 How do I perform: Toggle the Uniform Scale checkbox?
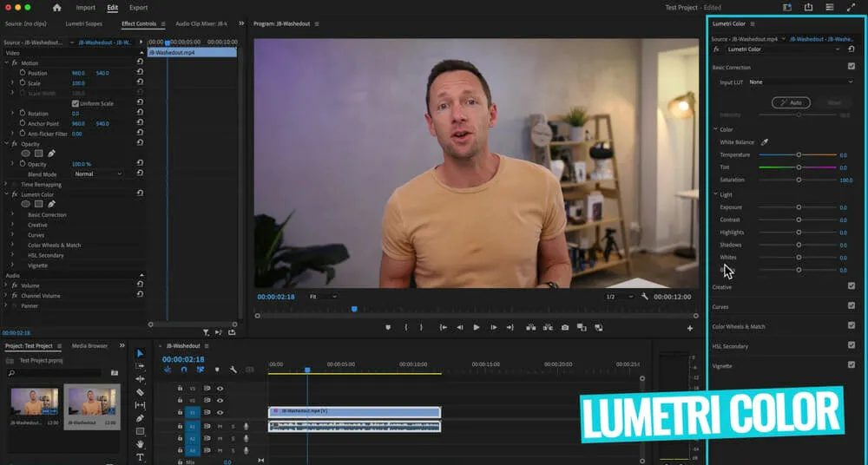75,103
